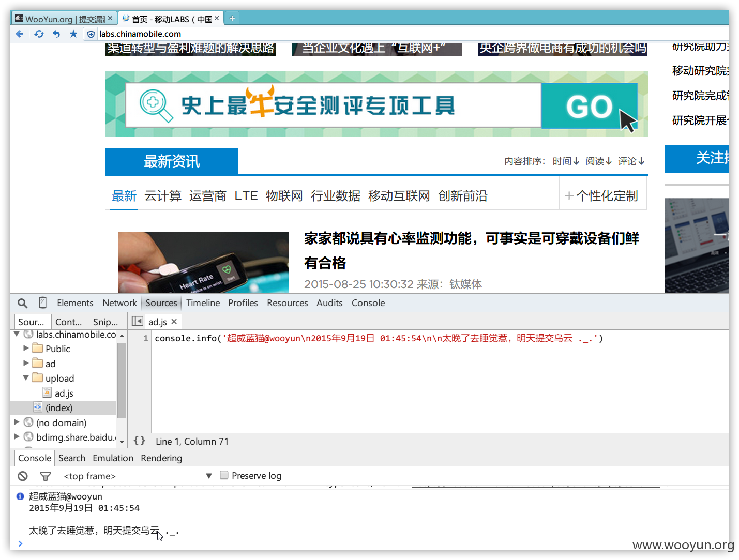739x560 pixels.
Task: Open a new browser tab with plus button
Action: click(232, 18)
